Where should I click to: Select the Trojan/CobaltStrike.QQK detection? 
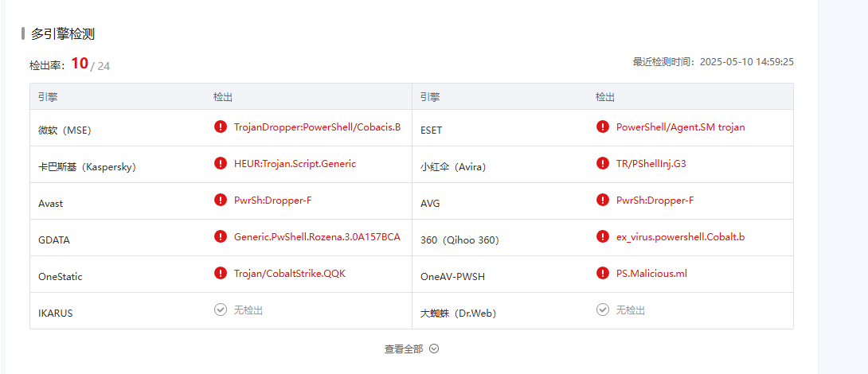290,273
